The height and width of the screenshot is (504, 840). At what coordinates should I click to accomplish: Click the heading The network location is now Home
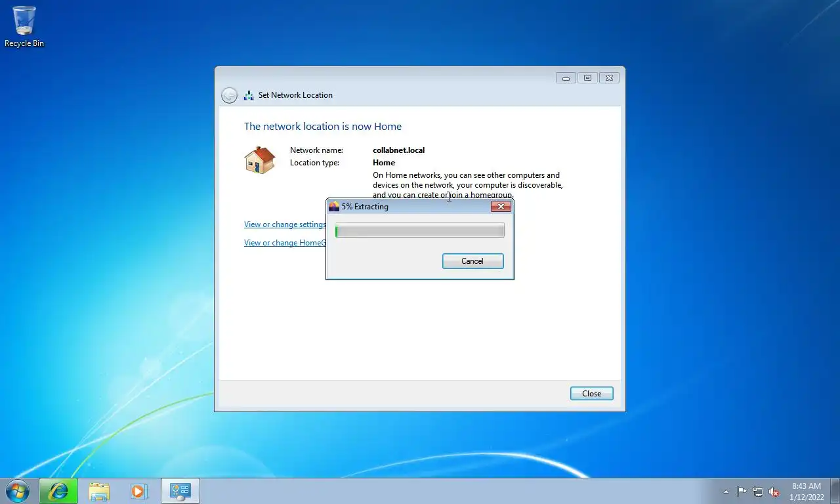pos(323,127)
